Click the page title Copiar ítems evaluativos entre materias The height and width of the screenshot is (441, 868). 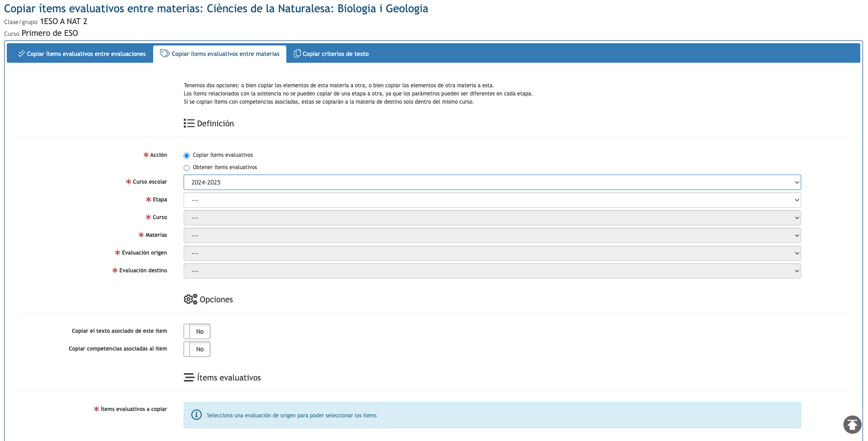tap(216, 9)
